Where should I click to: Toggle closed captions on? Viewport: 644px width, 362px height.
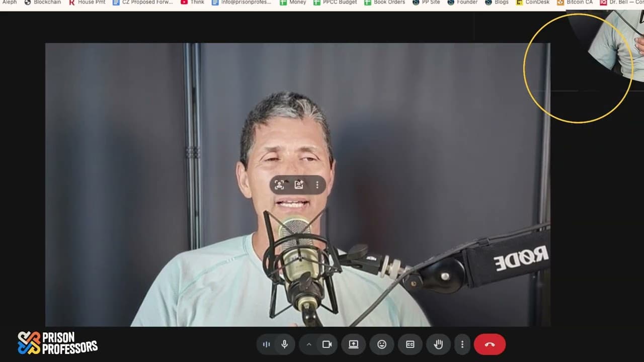click(x=410, y=344)
